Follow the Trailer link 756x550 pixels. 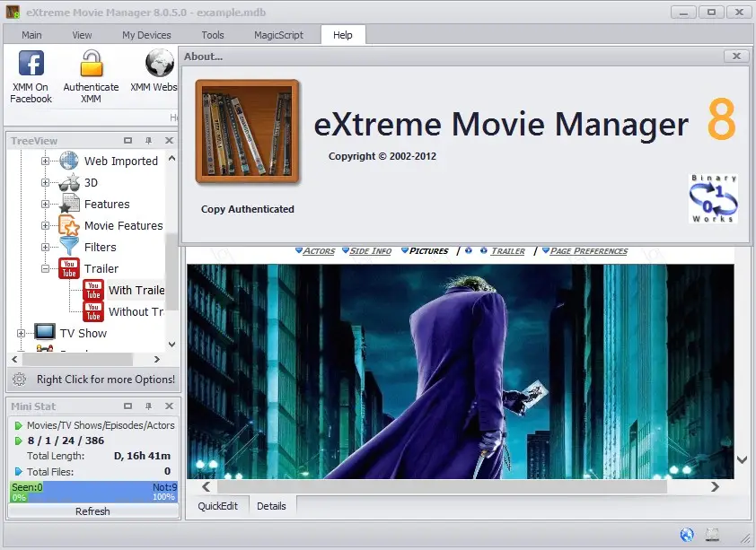pyautogui.click(x=507, y=251)
